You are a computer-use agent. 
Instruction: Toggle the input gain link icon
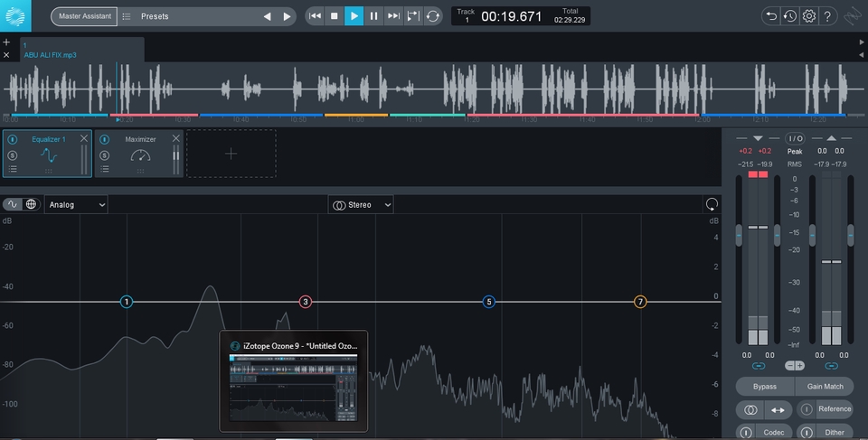759,366
